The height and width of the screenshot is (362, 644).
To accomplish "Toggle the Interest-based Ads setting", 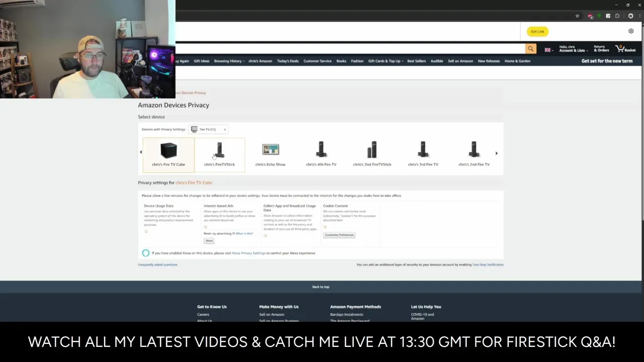I will [x=205, y=226].
